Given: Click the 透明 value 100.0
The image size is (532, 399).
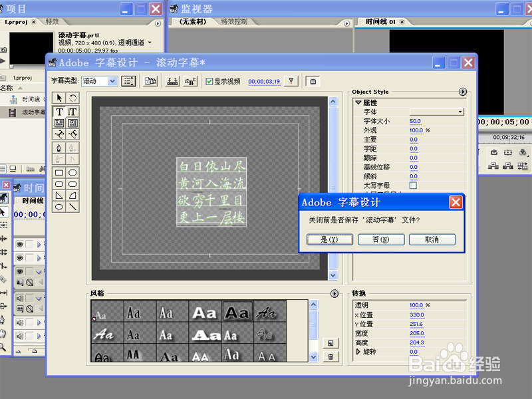Looking at the screenshot, I should [x=416, y=305].
